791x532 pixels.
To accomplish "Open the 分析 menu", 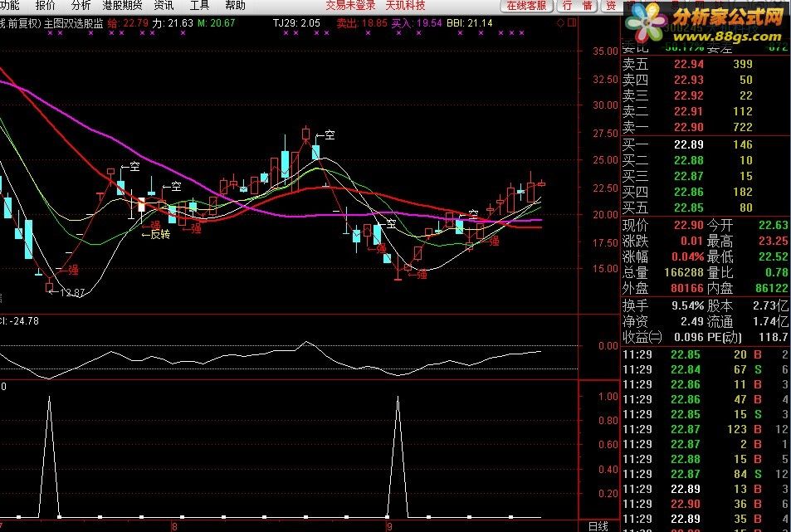I will tap(81, 6).
